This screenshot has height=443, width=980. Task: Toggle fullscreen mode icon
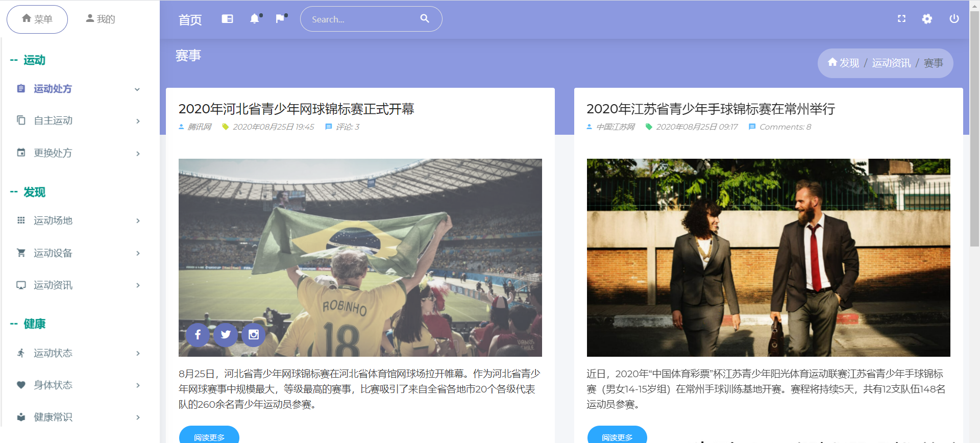(x=902, y=19)
